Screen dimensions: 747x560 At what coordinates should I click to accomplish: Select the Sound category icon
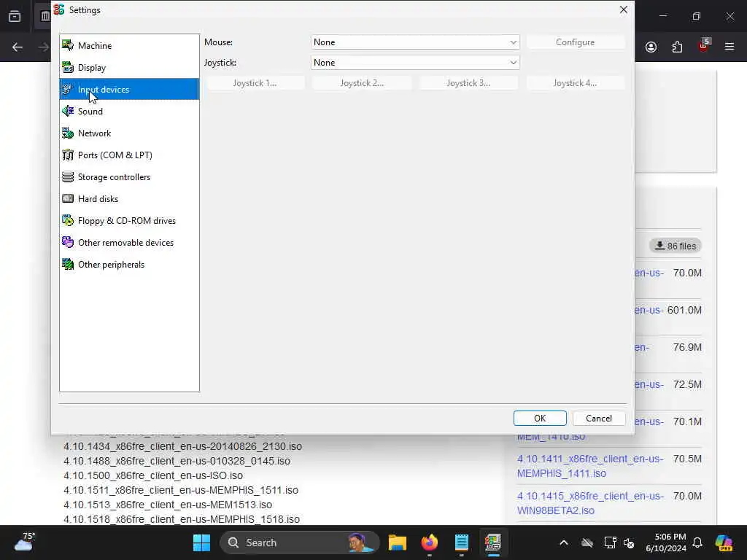click(68, 111)
